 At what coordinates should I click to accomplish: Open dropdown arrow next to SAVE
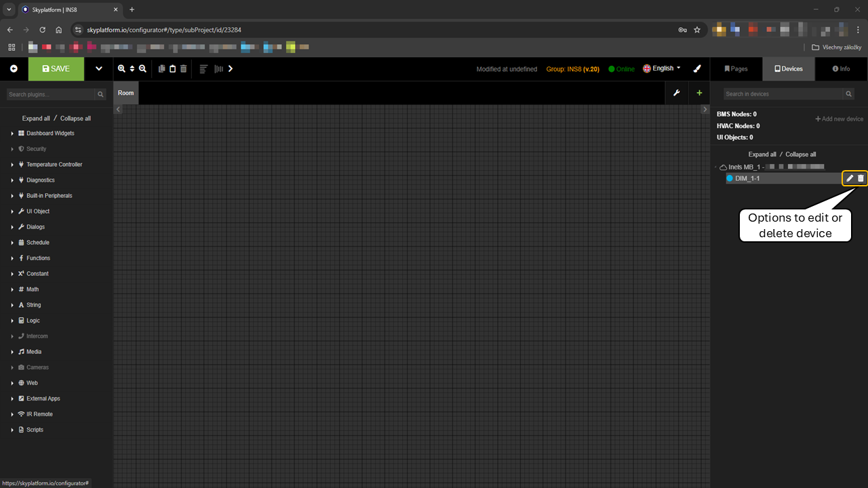(98, 68)
